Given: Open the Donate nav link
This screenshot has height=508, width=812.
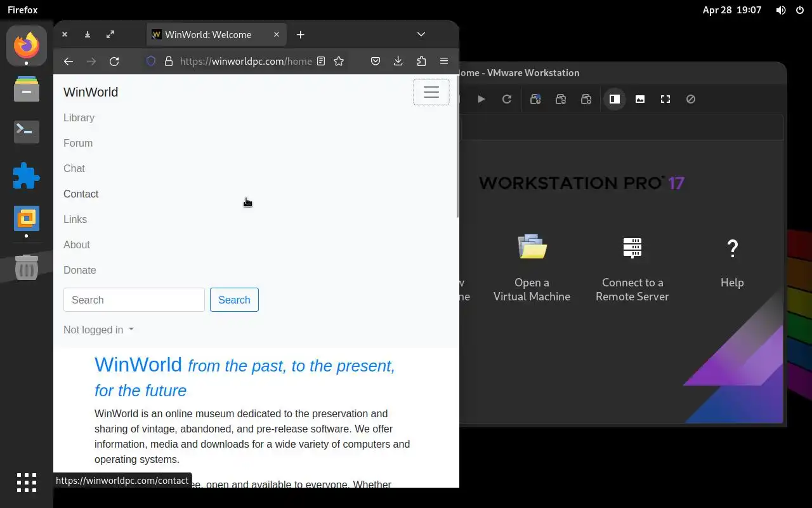Looking at the screenshot, I should pos(79,270).
